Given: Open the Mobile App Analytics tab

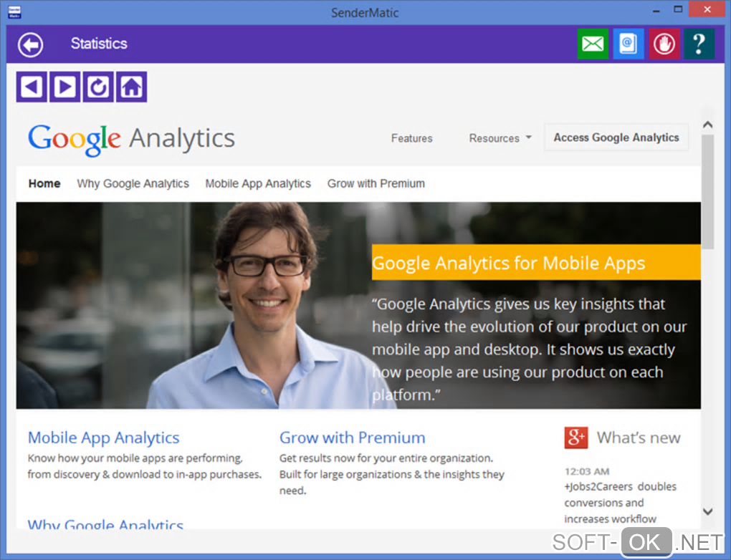Looking at the screenshot, I should (x=258, y=183).
